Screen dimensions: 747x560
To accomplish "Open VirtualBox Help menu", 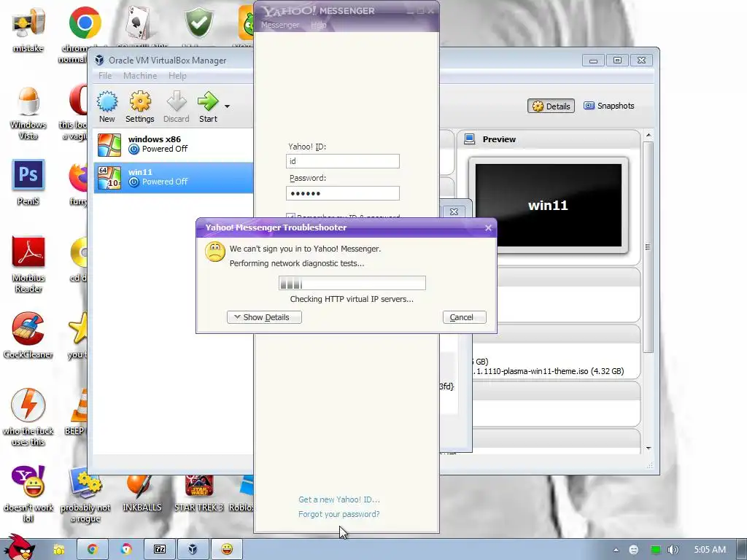I will pos(177,76).
